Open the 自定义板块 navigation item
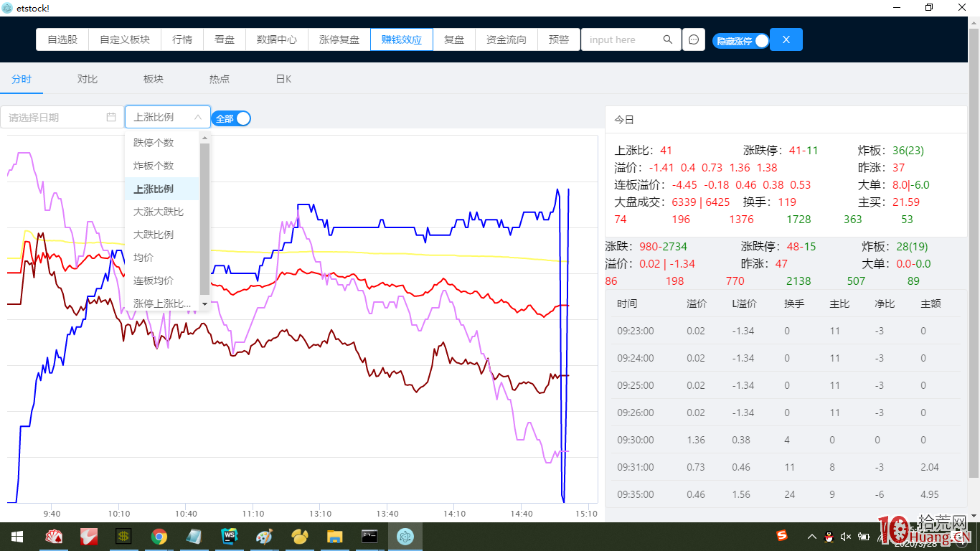980x551 pixels. [125, 39]
